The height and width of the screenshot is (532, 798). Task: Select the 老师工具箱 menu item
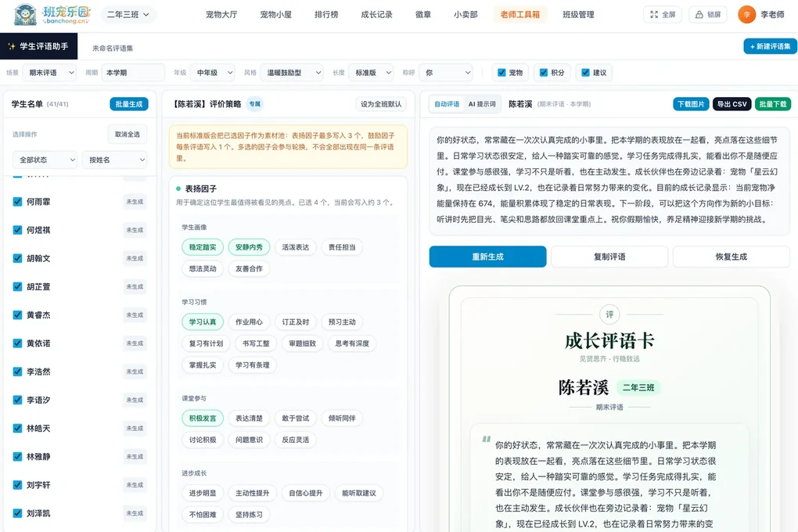[x=520, y=15]
